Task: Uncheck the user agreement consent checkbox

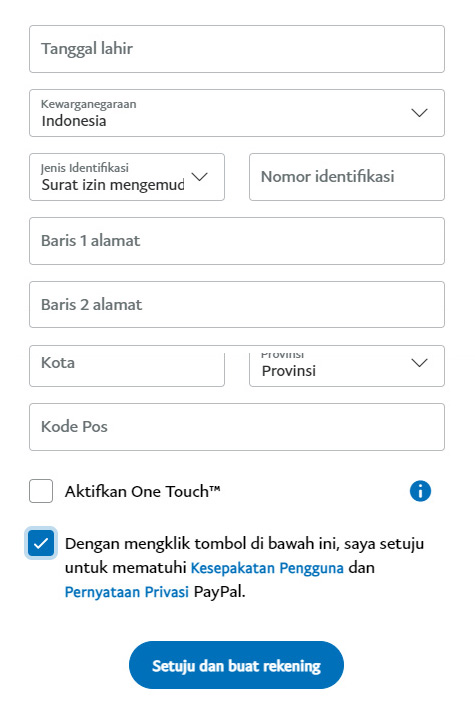Action: pos(41,543)
